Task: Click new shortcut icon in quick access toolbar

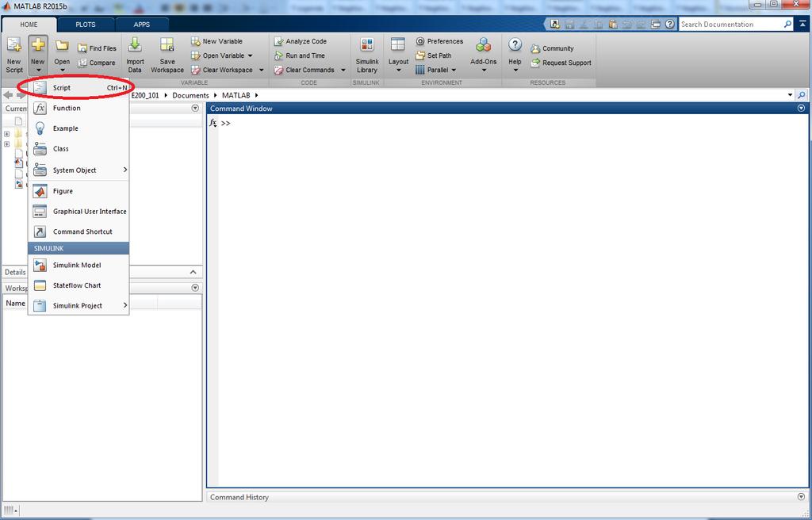Action: (x=555, y=25)
